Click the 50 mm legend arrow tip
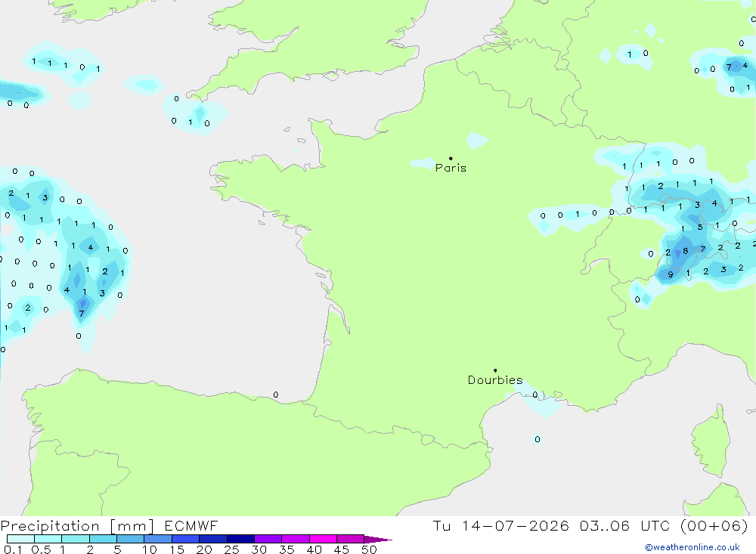This screenshot has height=554, width=756. pos(378,540)
